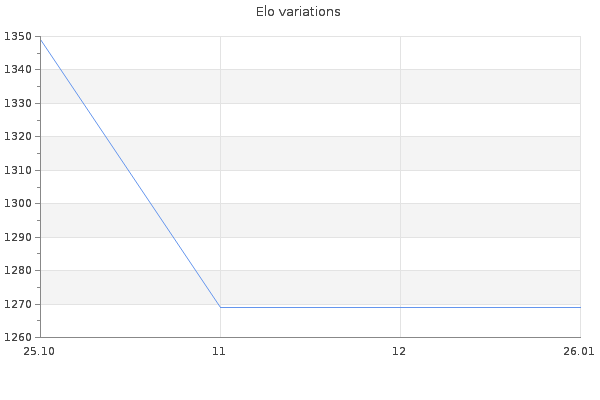Click the line's right end at 26.01
Screen dimensions: 600x400
pos(580,307)
